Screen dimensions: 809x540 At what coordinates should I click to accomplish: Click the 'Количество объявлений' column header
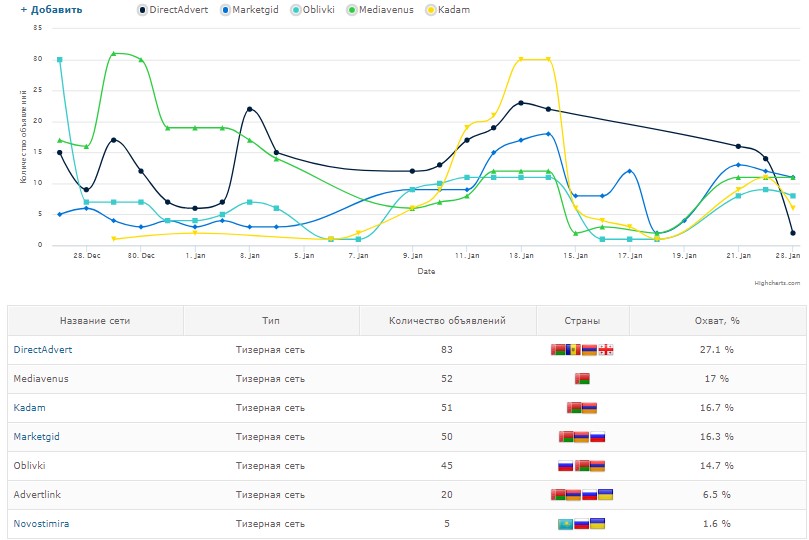pyautogui.click(x=447, y=321)
